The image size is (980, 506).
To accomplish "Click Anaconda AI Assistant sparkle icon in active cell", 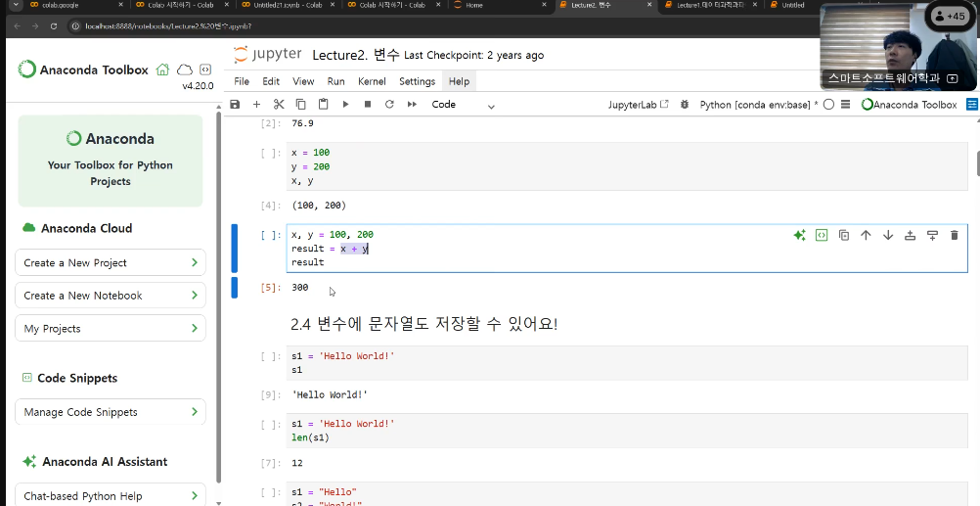I will pos(799,235).
